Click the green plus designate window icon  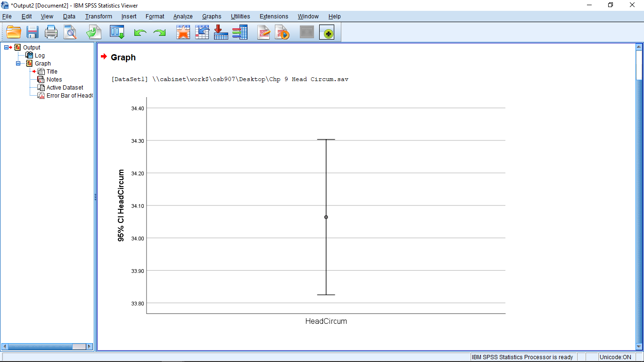pyautogui.click(x=327, y=33)
